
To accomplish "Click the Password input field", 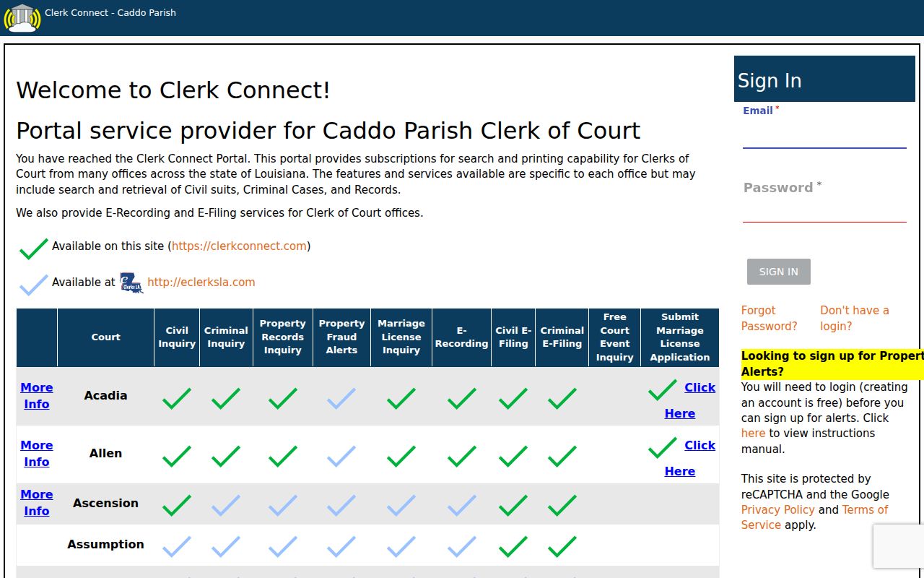I will coord(824,210).
